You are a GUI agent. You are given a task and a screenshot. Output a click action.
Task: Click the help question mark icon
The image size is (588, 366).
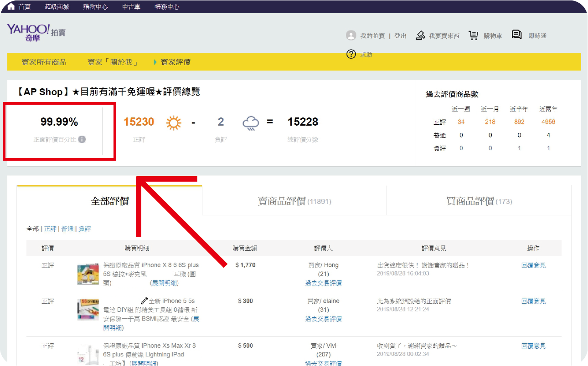click(351, 54)
